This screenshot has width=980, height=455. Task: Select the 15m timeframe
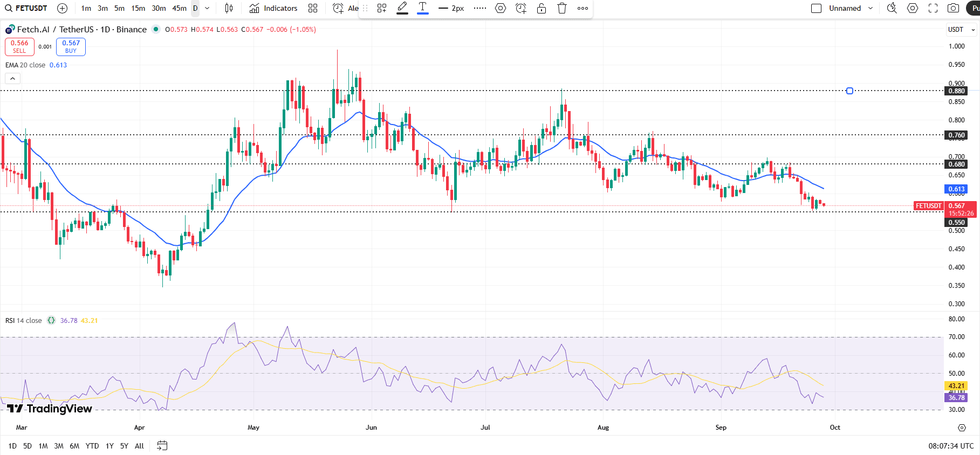[139, 8]
